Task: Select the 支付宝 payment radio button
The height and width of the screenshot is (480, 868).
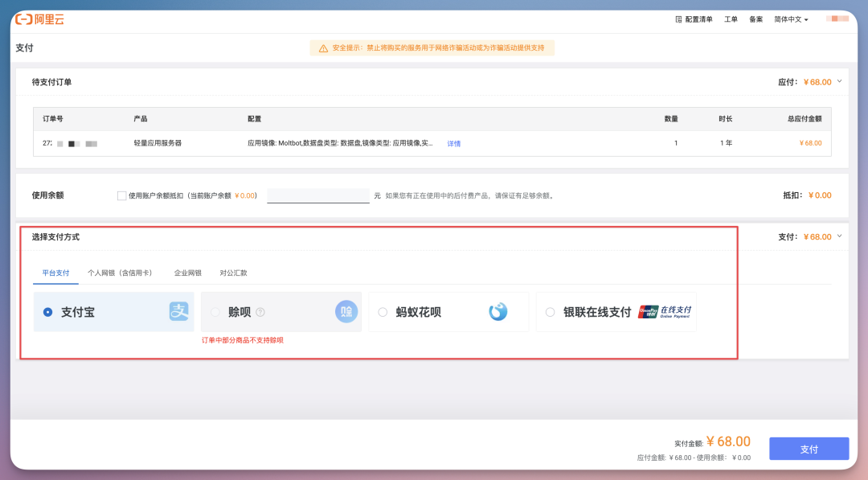Action: tap(47, 312)
